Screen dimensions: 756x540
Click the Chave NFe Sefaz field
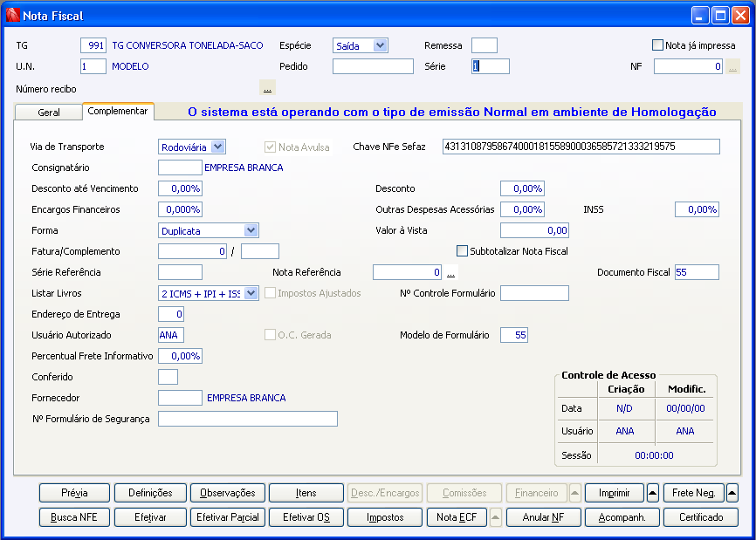pos(581,147)
